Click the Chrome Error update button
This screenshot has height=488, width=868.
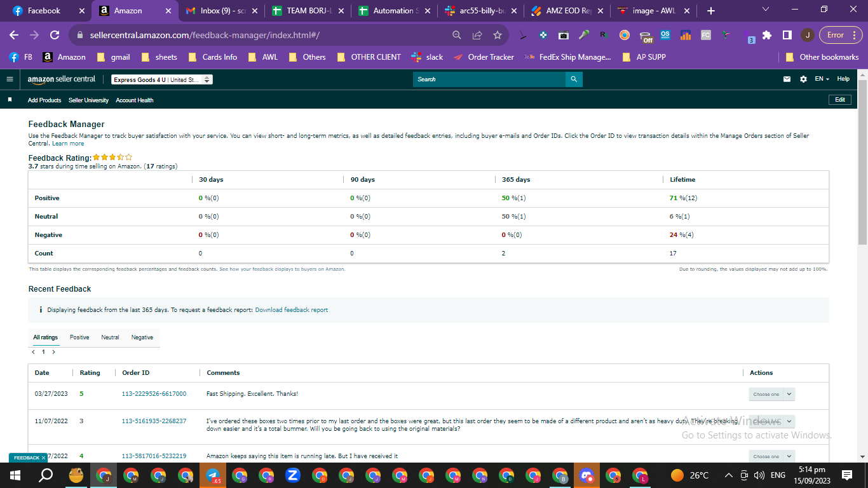pos(841,35)
